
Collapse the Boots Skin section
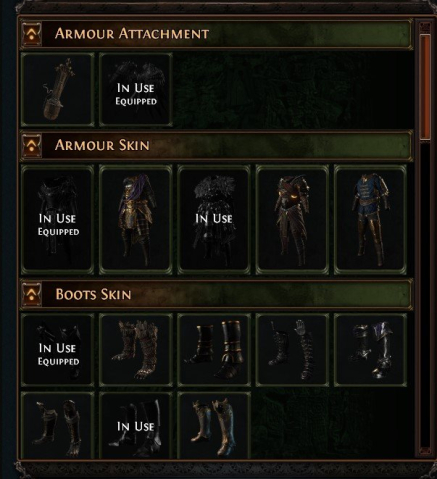click(x=32, y=294)
